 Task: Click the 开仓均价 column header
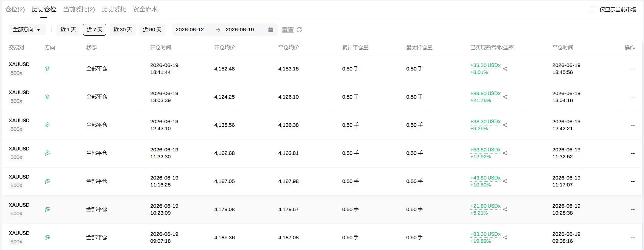coord(224,47)
